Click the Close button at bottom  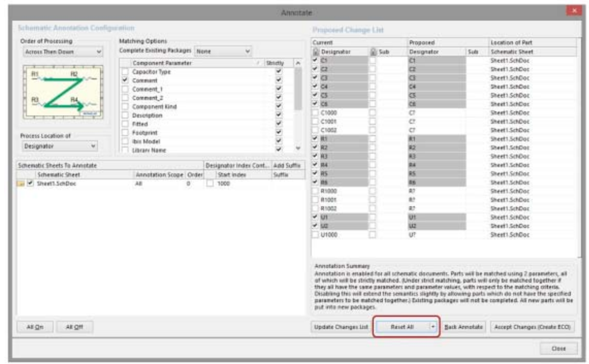[x=558, y=348]
